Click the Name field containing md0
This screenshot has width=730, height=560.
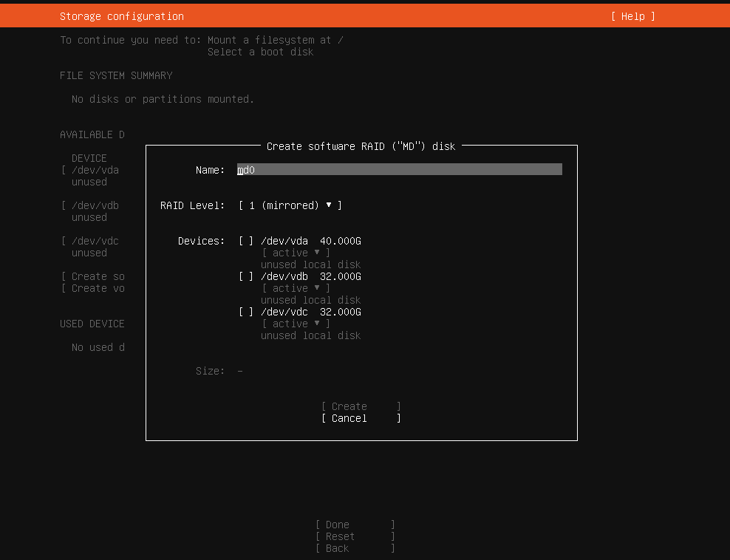pyautogui.click(x=399, y=170)
